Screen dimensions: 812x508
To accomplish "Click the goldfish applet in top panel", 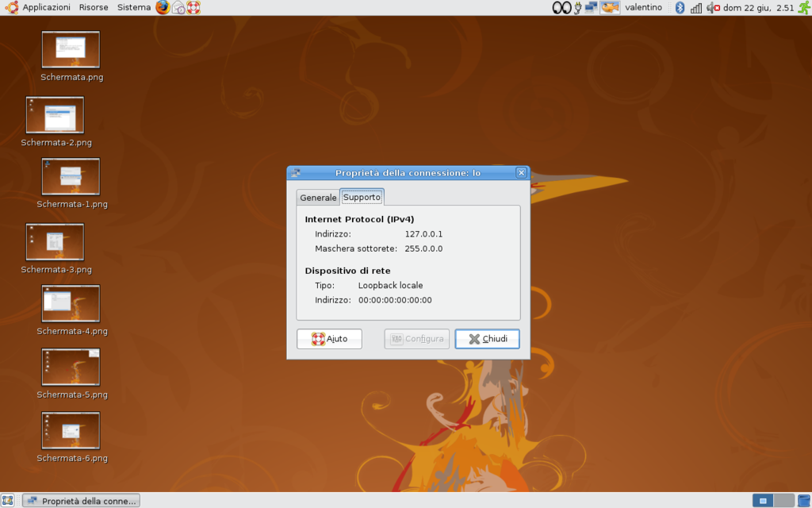I will [610, 8].
